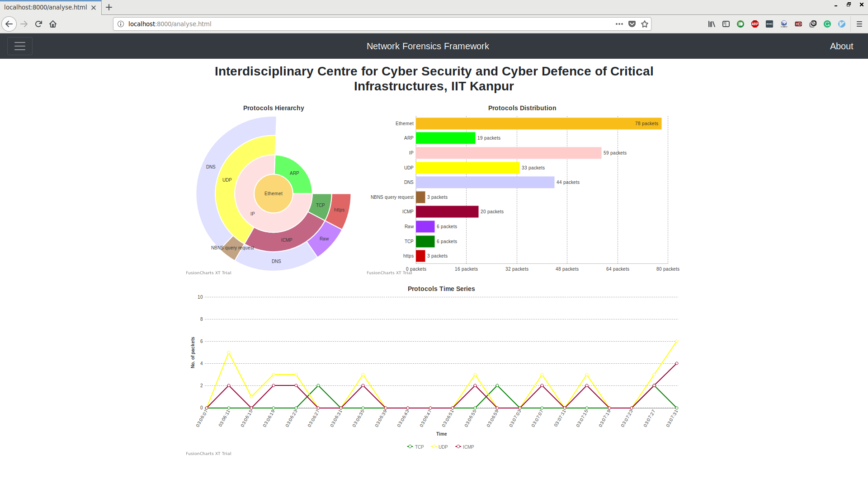Save page to Pocket icon
The width and height of the screenshot is (868, 488).
click(x=632, y=24)
